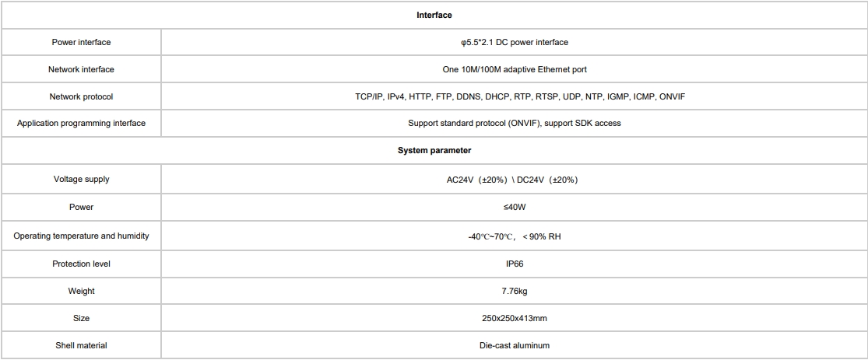The height and width of the screenshot is (360, 868).
Task: Select the Application programming interface label
Action: (x=81, y=123)
